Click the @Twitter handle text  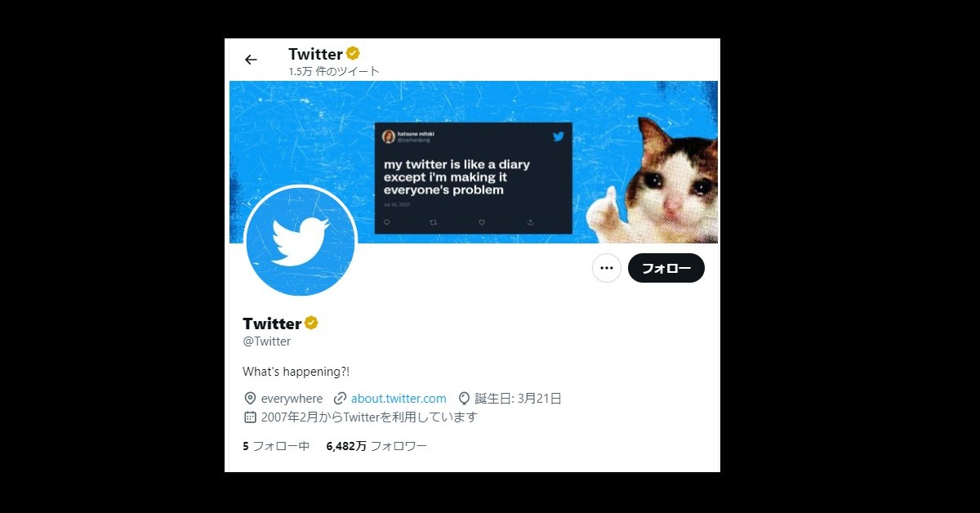point(266,341)
